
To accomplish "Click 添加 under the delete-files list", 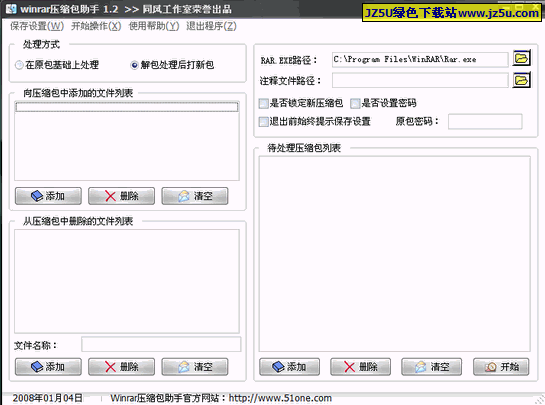I will 48,367.
